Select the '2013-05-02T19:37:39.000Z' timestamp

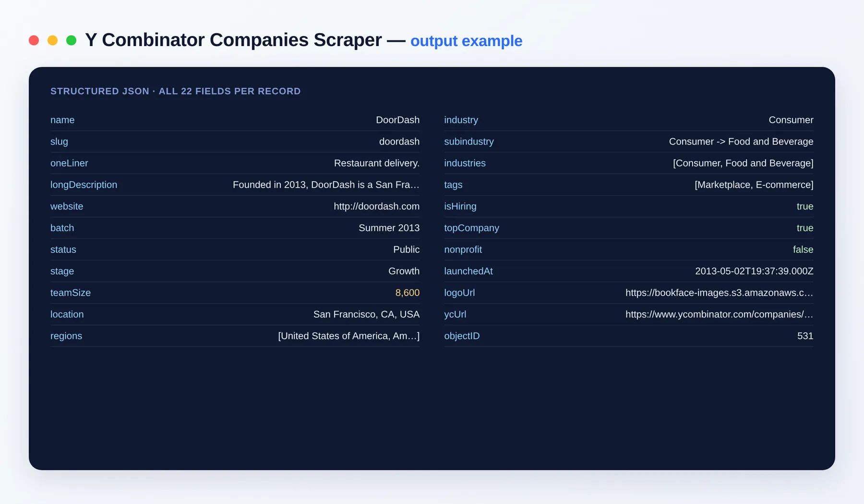754,271
